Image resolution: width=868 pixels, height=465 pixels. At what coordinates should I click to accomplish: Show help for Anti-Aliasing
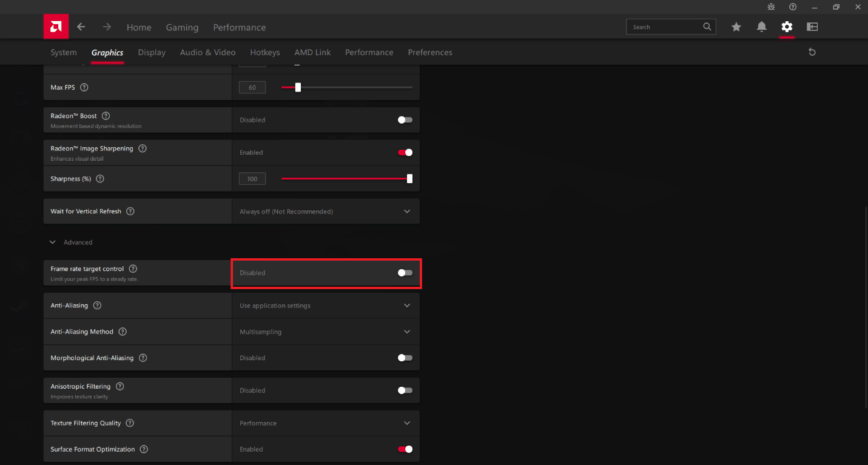coord(97,306)
